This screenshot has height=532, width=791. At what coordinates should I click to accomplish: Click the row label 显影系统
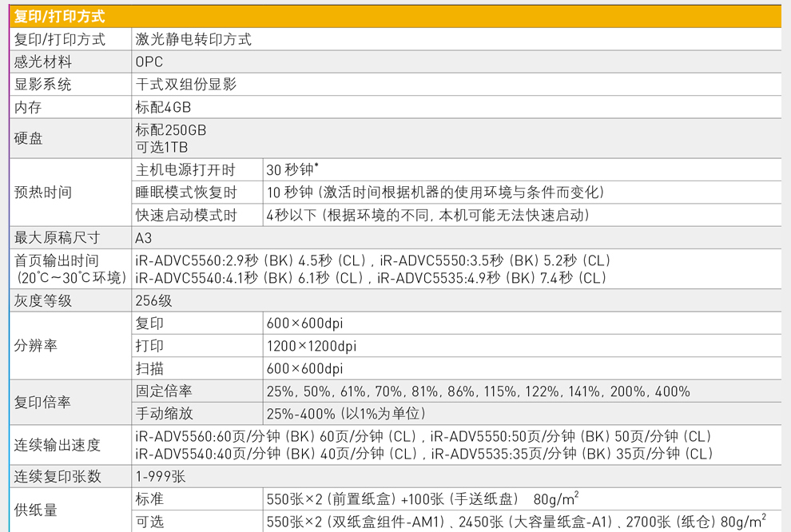click(x=43, y=84)
